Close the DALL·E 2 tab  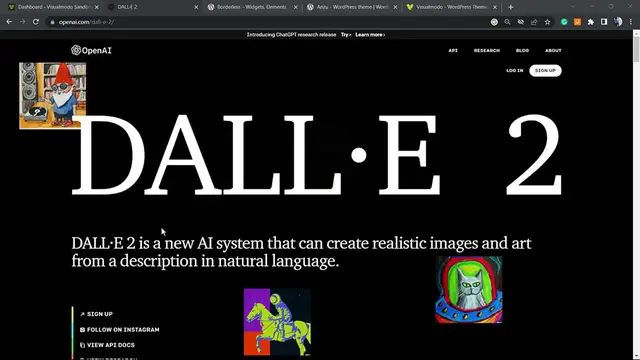coord(196,7)
